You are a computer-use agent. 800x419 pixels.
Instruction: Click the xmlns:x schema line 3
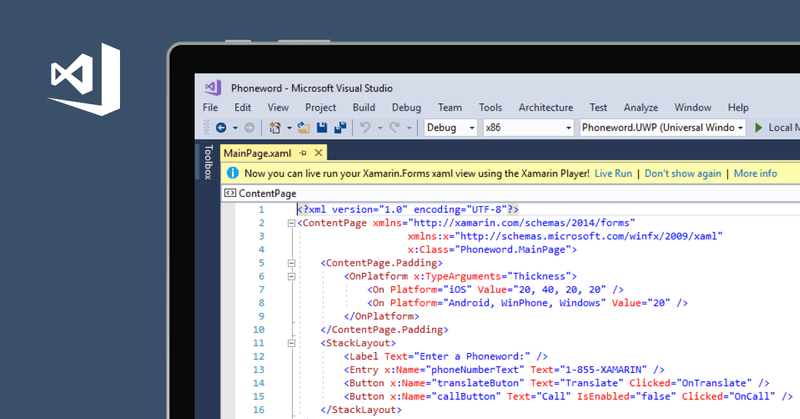point(565,236)
